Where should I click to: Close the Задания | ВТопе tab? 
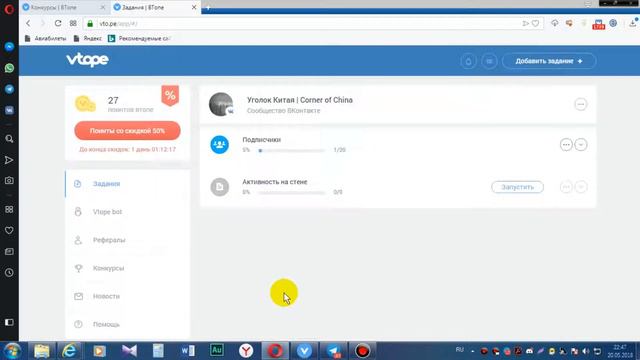point(194,7)
